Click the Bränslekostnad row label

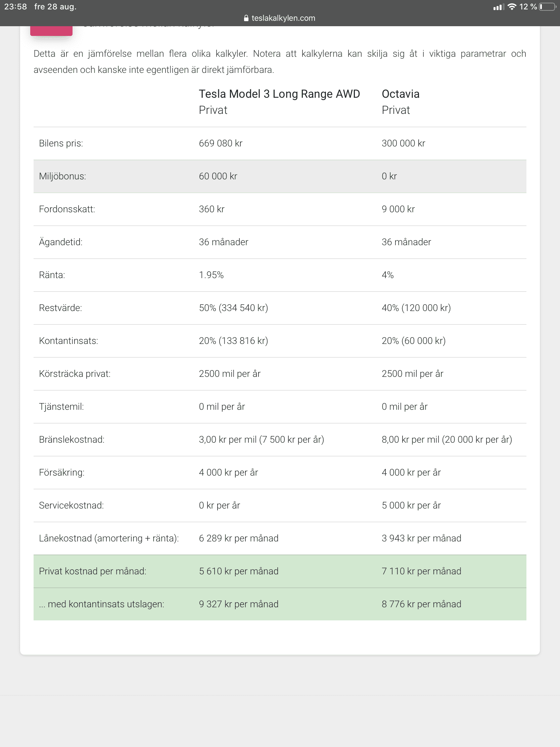click(72, 440)
